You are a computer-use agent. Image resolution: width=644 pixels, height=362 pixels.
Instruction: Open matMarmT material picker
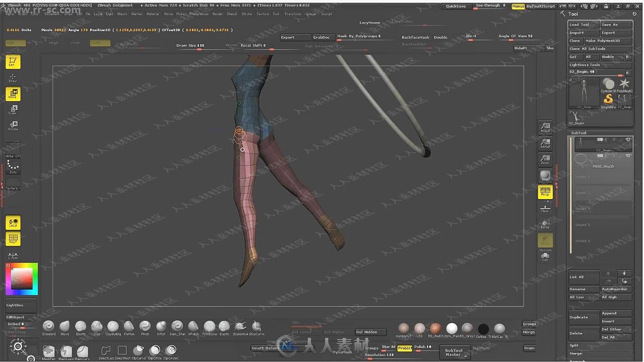pos(404,330)
